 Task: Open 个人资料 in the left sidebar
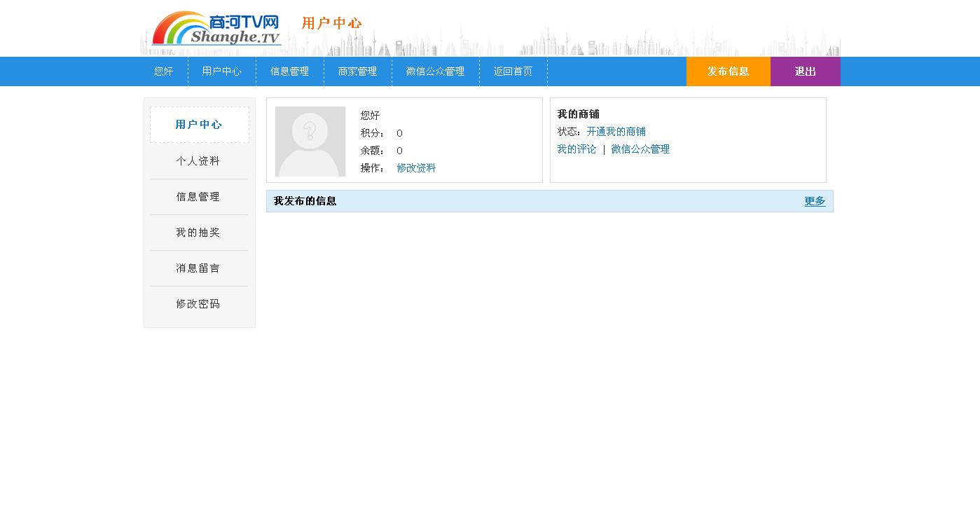click(x=199, y=161)
